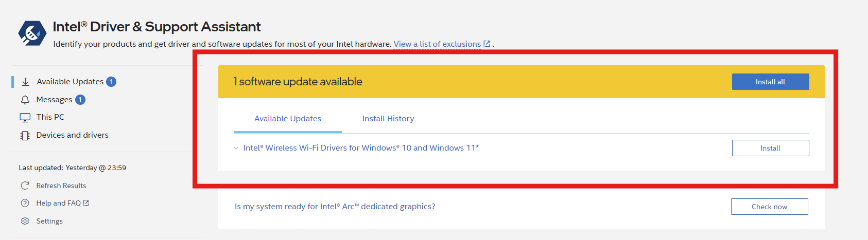The image size is (868, 240).
Task: Click the Settings gear icon
Action: pos(25,221)
